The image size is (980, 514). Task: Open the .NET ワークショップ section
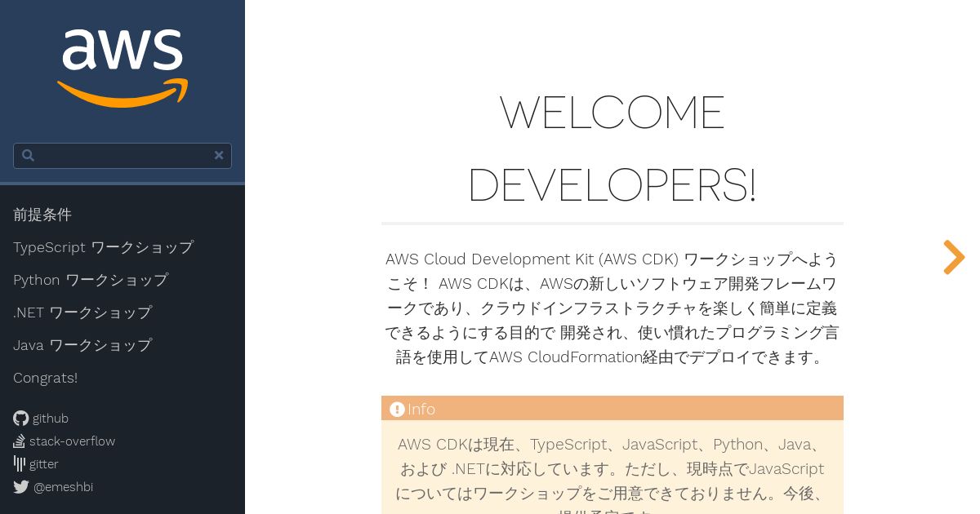tap(82, 312)
